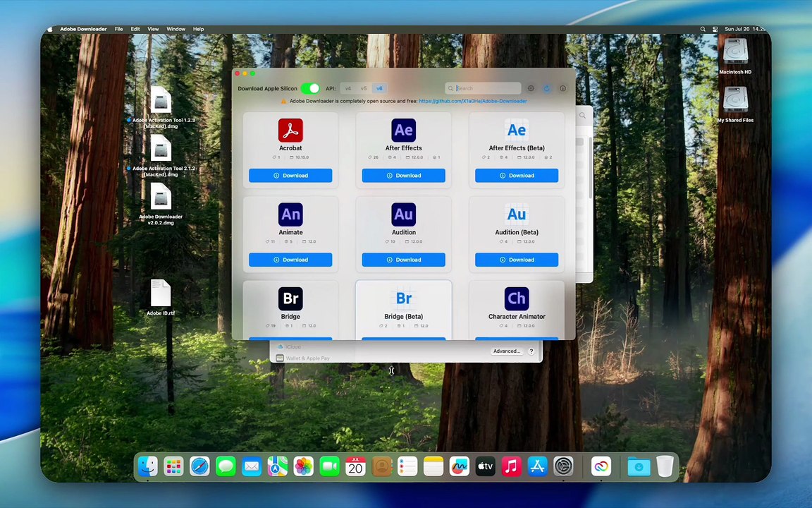Open the View menu
Screen dimensions: 812x508
[x=153, y=29]
